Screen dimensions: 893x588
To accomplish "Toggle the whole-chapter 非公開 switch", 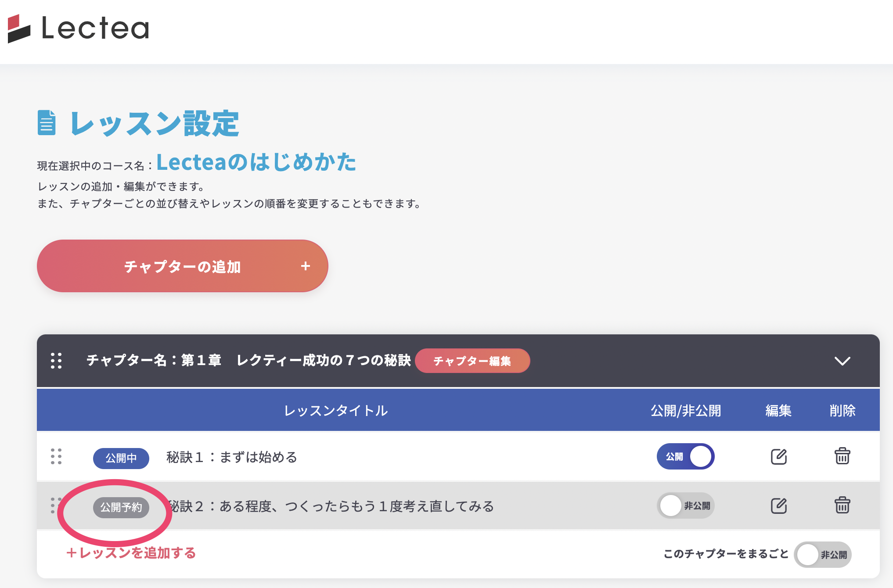I will point(822,555).
